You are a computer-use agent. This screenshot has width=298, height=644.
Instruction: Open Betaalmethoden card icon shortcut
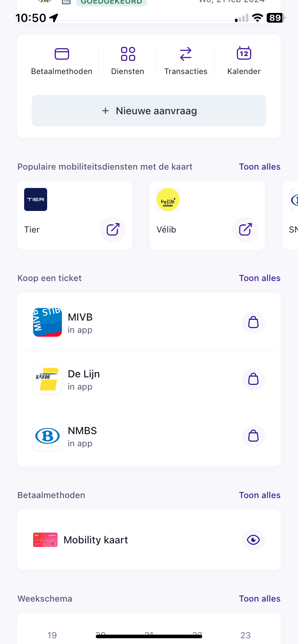(x=62, y=54)
